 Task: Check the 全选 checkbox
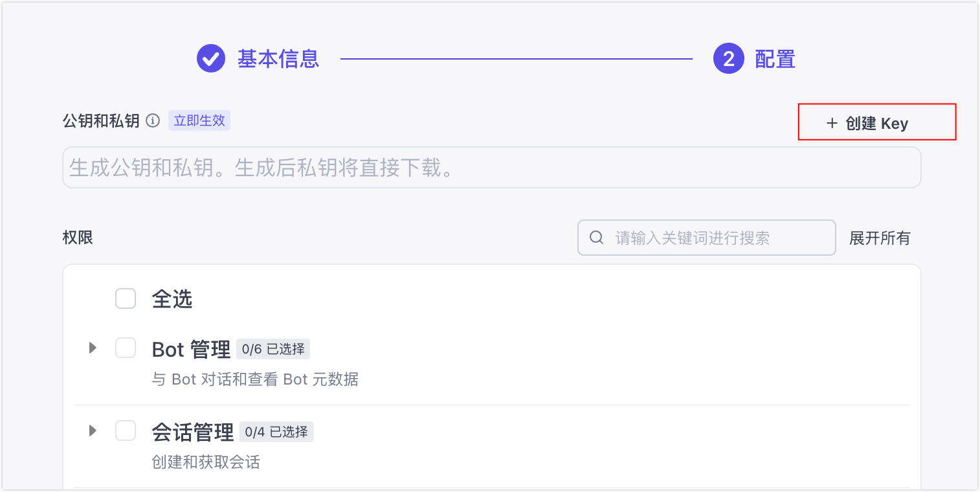pyautogui.click(x=126, y=298)
